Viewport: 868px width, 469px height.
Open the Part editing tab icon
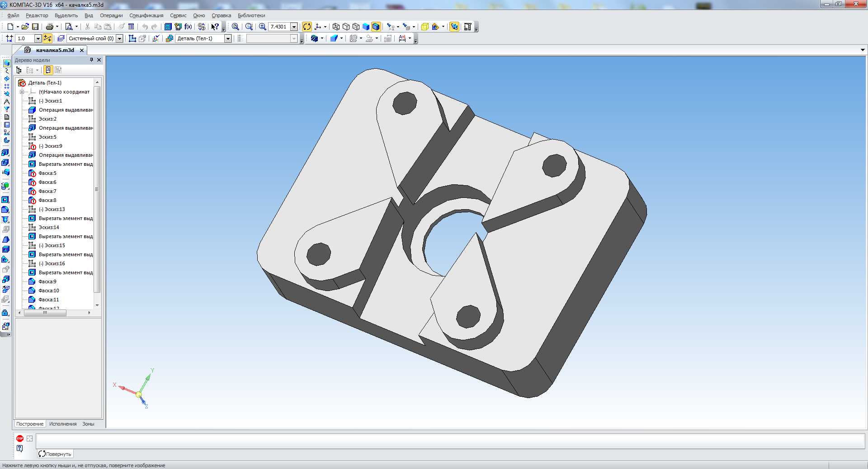[x=6, y=63]
